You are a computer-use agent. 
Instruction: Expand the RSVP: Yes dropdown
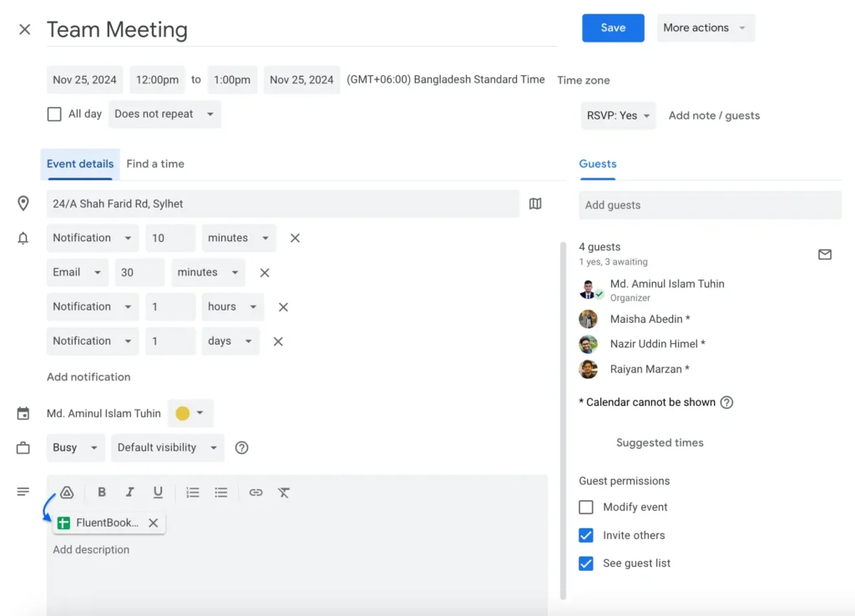(x=618, y=116)
